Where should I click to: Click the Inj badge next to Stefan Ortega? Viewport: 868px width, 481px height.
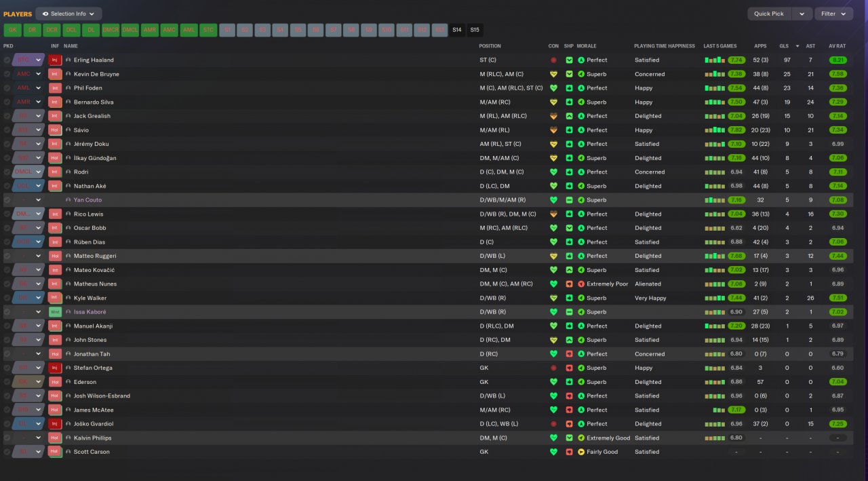55,368
